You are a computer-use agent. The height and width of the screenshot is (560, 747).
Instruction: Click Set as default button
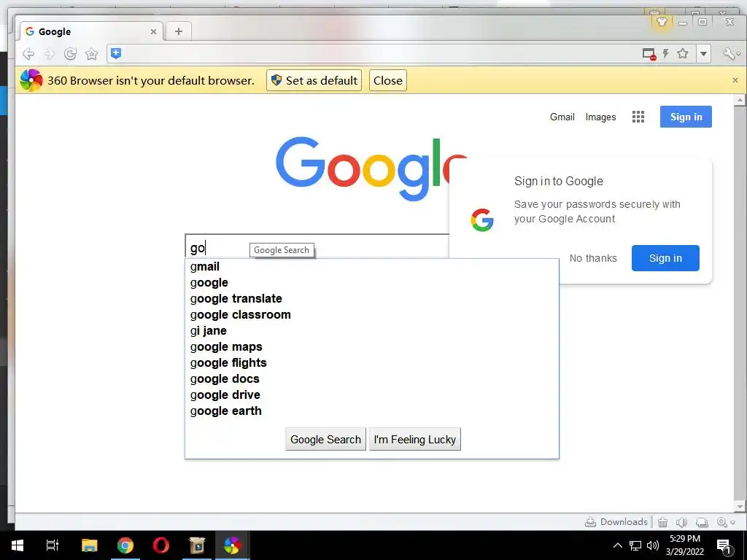[x=314, y=80]
